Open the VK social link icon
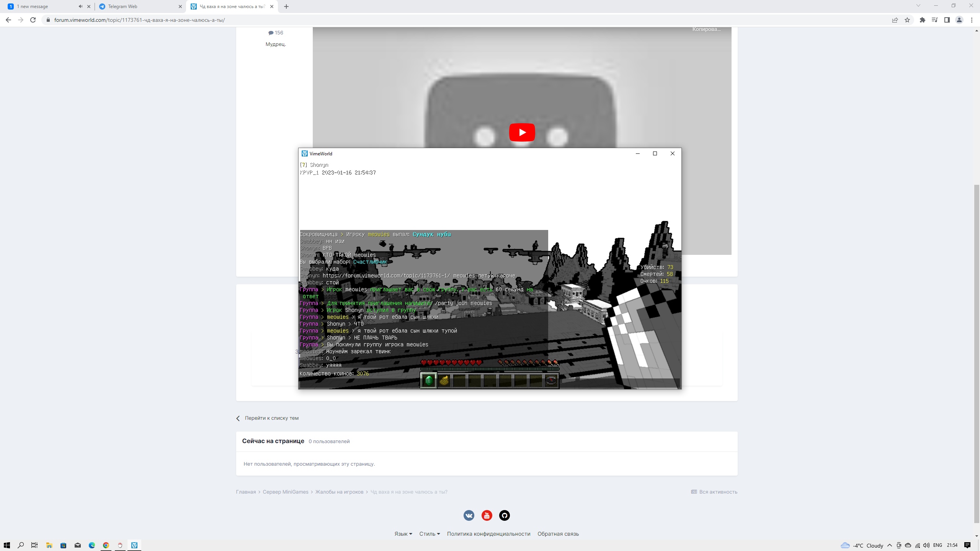 (469, 515)
